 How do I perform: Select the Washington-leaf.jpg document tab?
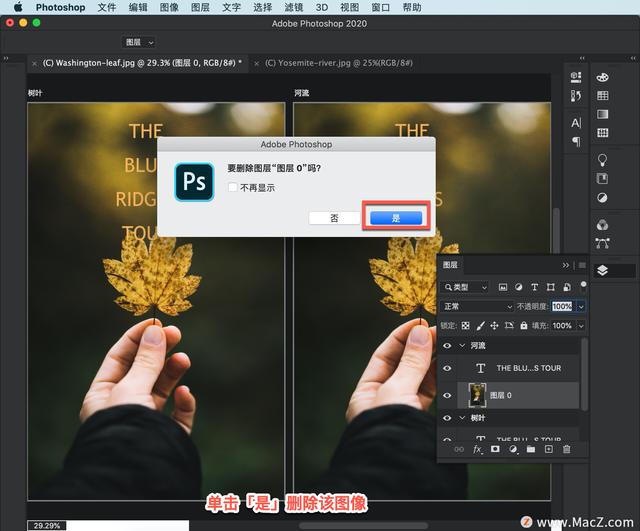142,63
